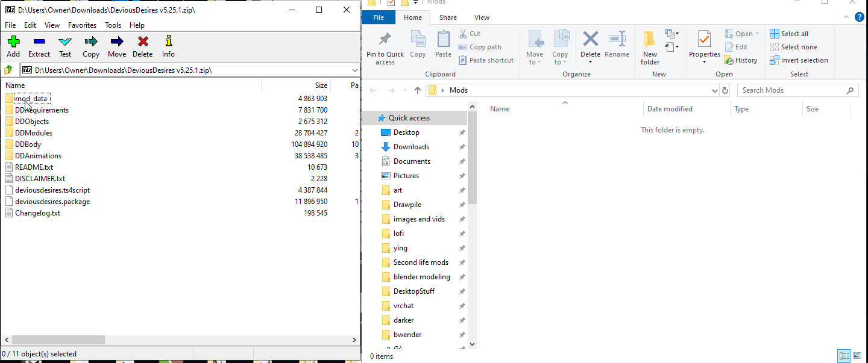This screenshot has height=363, width=868.
Task: Expand Explorer address bar history dropdown
Action: pyautogui.click(x=715, y=90)
